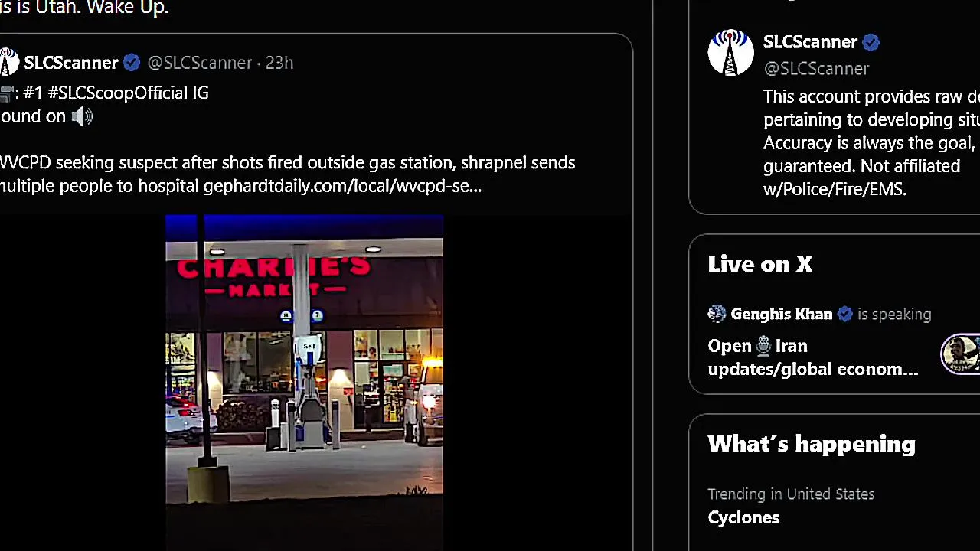
Task: Open the live space speaker avatar thumbnail
Action: (x=961, y=354)
